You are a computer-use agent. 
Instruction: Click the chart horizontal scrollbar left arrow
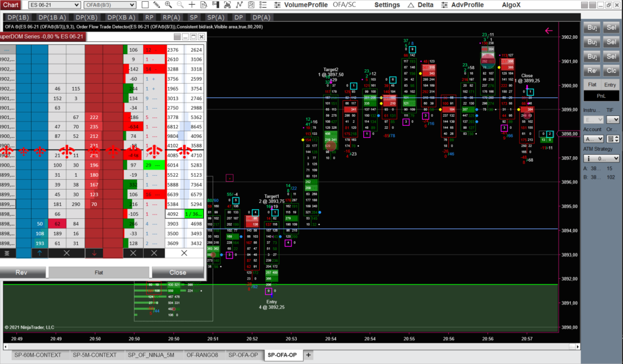(x=5, y=346)
